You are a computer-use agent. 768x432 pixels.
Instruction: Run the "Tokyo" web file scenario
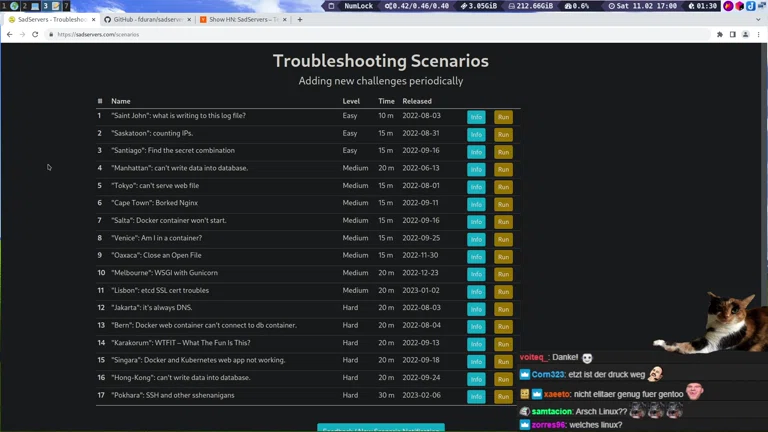503,187
